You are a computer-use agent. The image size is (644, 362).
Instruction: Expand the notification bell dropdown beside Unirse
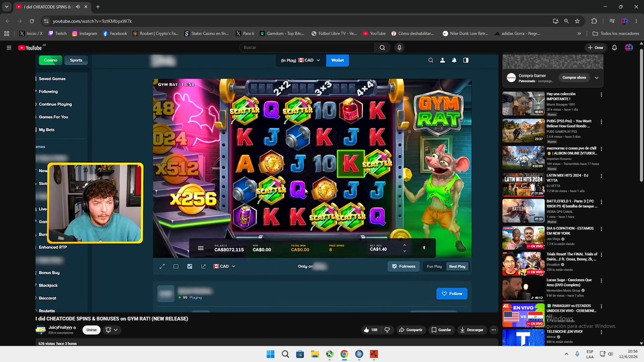click(x=112, y=330)
